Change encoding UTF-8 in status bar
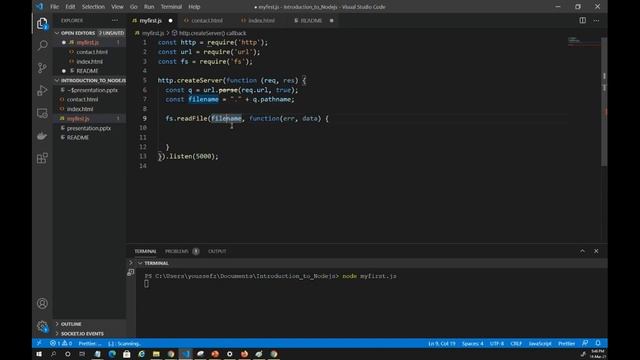640x360 pixels. coord(497,343)
